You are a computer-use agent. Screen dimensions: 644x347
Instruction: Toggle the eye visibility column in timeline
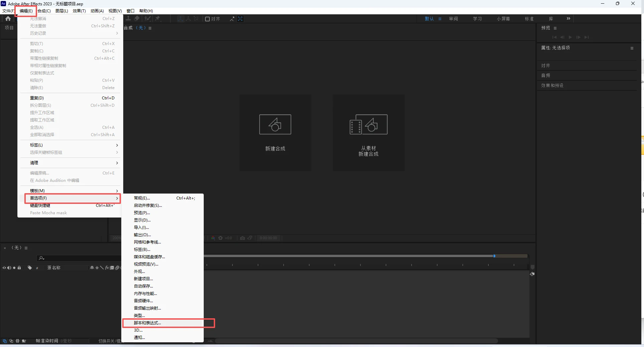4,268
